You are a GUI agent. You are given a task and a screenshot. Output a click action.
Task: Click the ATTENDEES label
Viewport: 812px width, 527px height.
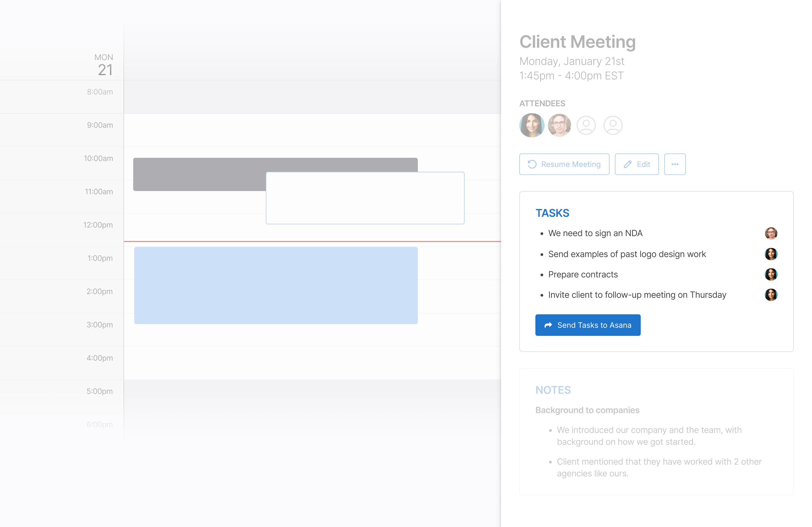click(542, 104)
